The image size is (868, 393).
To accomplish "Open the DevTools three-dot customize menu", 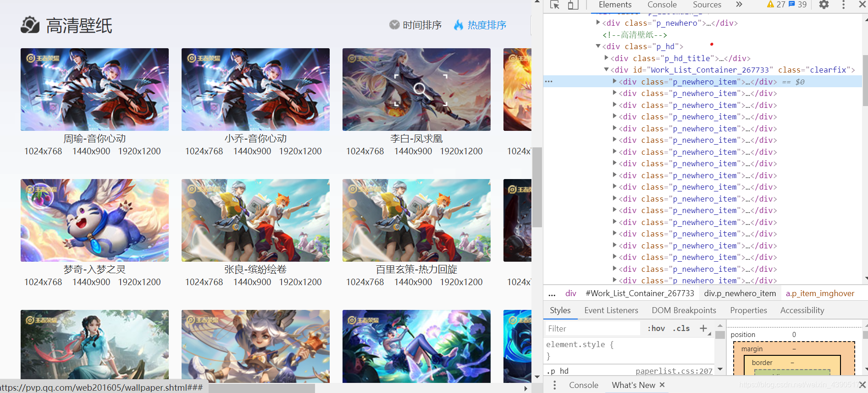I will pos(843,5).
